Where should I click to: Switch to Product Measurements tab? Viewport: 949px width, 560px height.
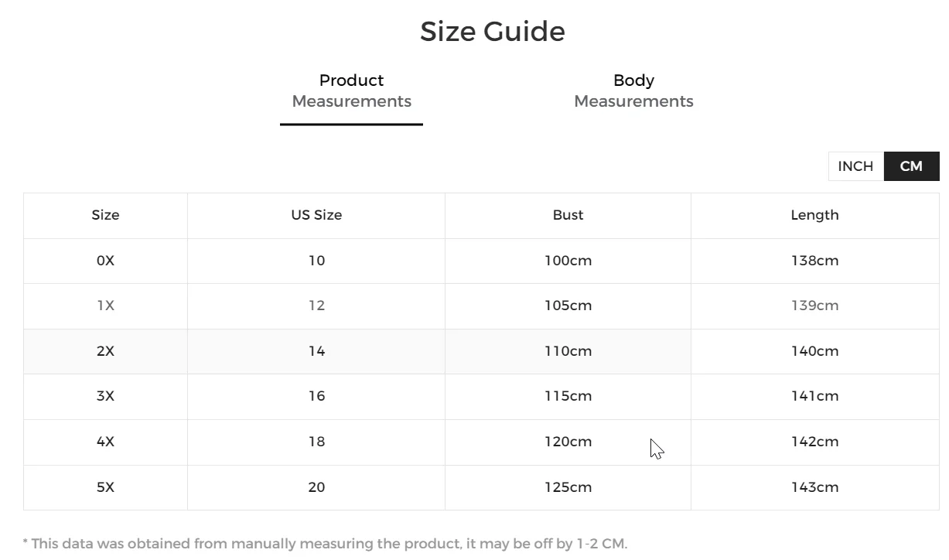(x=351, y=91)
